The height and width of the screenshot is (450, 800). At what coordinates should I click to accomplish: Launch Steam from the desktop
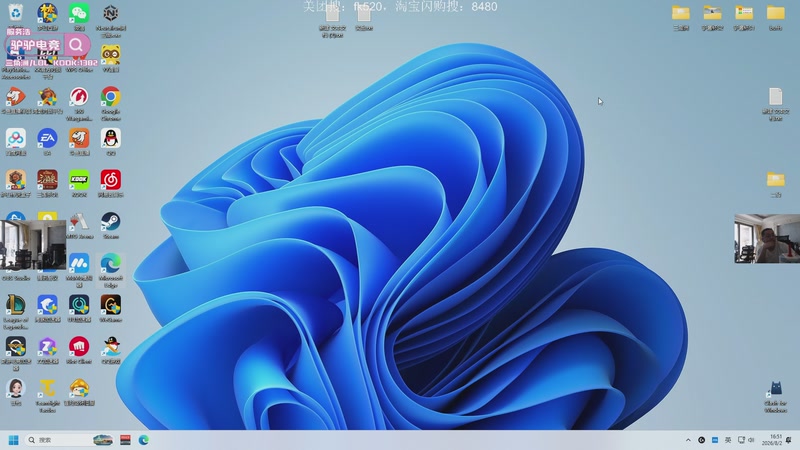click(x=111, y=221)
